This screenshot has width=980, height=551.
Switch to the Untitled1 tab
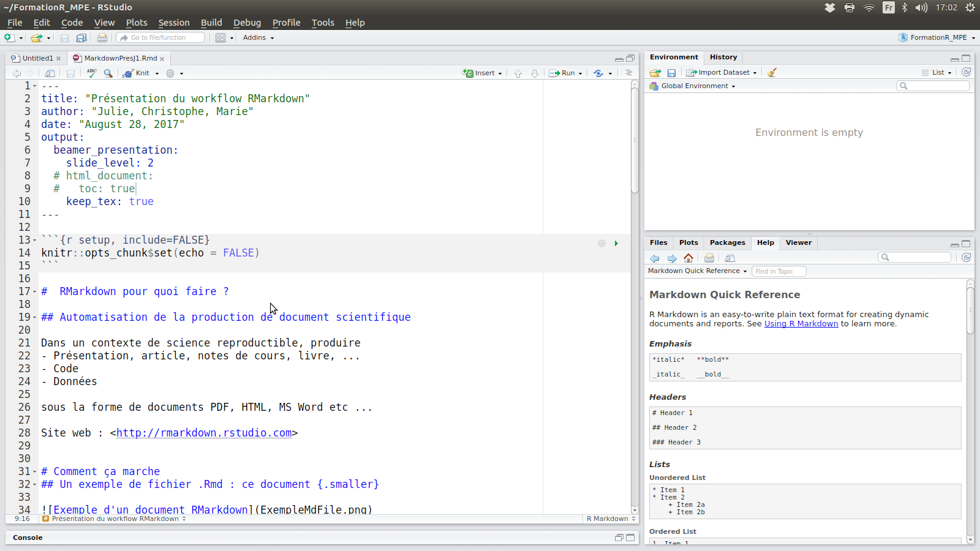37,58
